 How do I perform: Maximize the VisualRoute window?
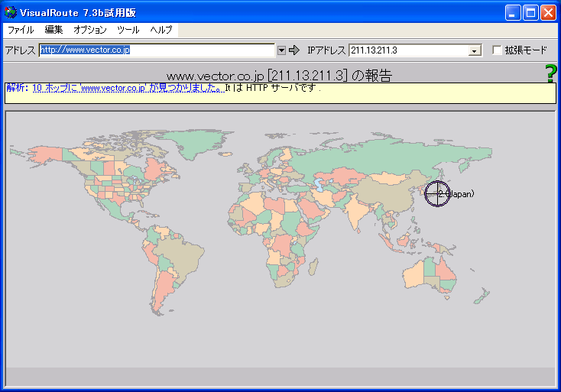coord(530,13)
